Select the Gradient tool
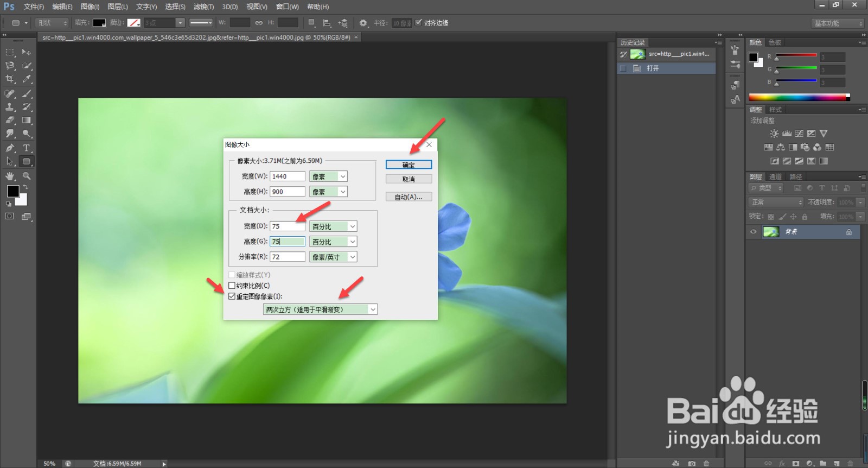 click(x=26, y=121)
